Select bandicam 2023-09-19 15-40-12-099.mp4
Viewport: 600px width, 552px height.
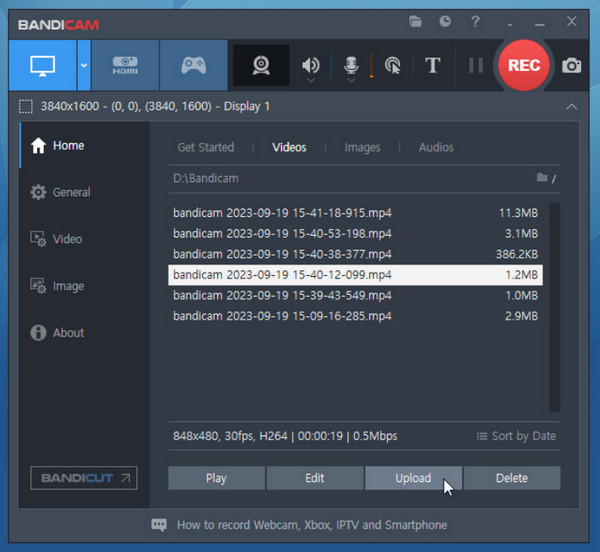(x=355, y=275)
